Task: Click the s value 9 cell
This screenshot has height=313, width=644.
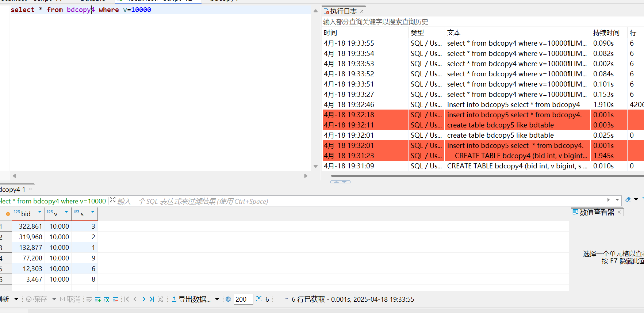Action: pos(85,258)
